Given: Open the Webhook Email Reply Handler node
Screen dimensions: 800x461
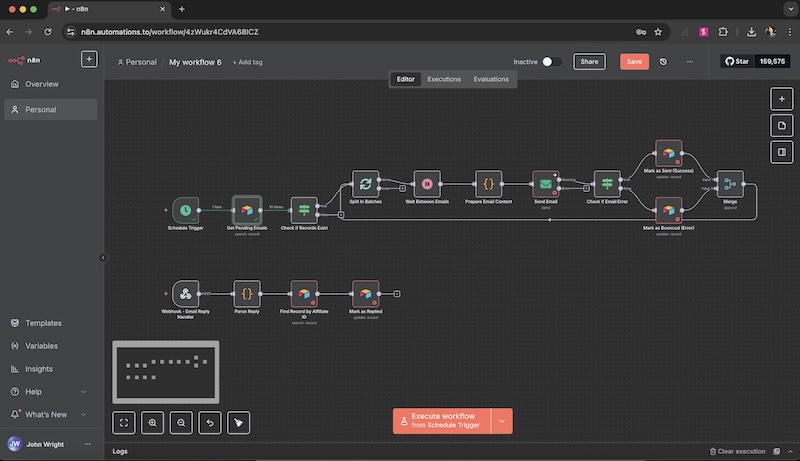Looking at the screenshot, I should pyautogui.click(x=184, y=293).
